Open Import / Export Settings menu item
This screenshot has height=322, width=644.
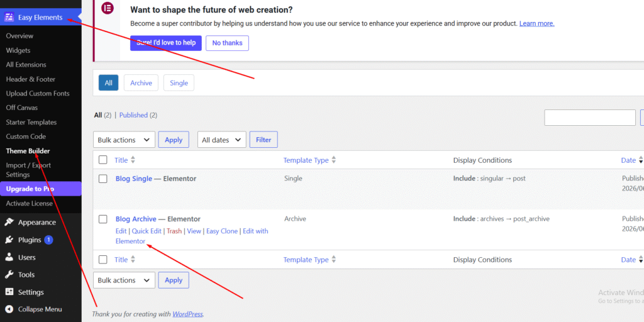pos(28,170)
